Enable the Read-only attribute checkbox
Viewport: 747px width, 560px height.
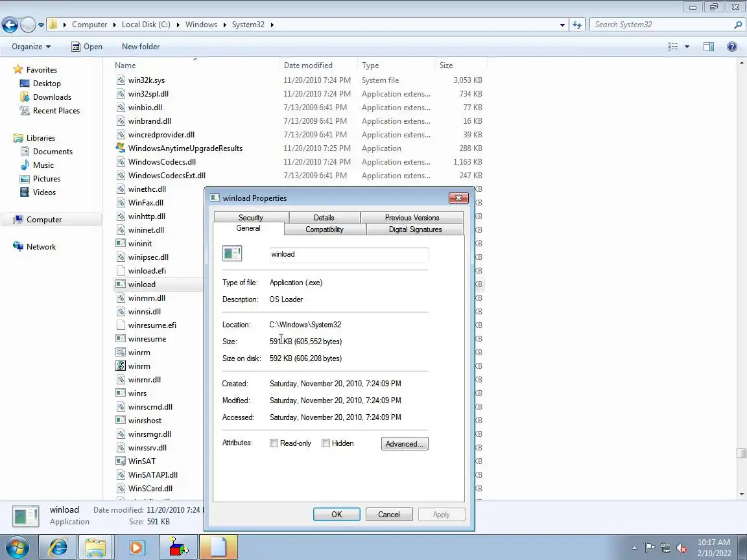(x=274, y=443)
